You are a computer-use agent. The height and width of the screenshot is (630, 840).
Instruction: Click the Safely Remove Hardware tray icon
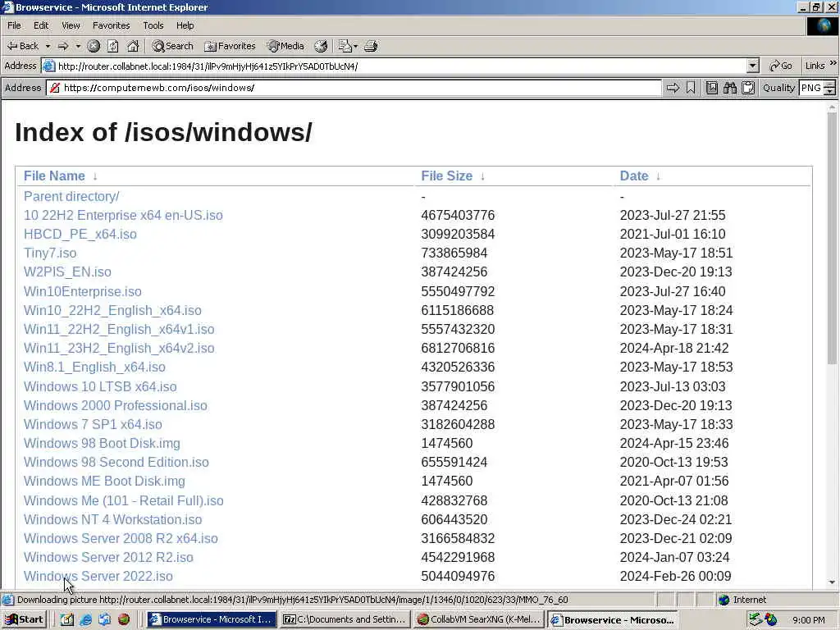pyautogui.click(x=756, y=619)
